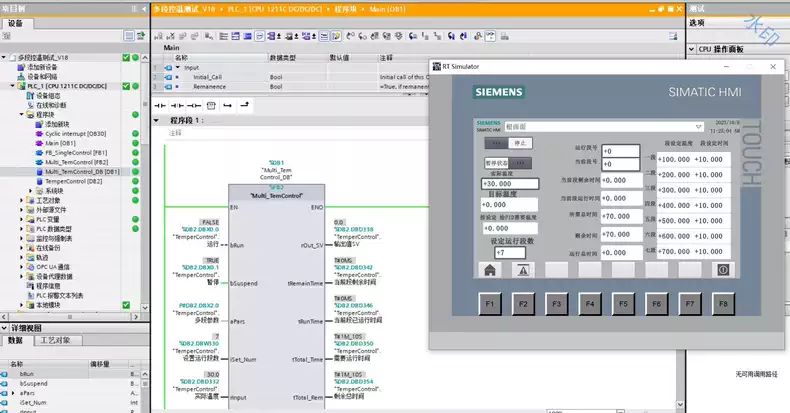The height and width of the screenshot is (413, 790).
Task: Click the project tree link icon beside view options
Action: (141, 36)
